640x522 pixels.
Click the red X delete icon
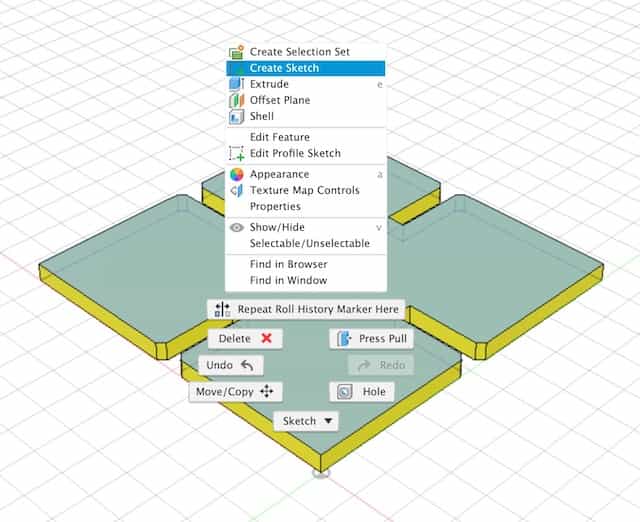[267, 338]
